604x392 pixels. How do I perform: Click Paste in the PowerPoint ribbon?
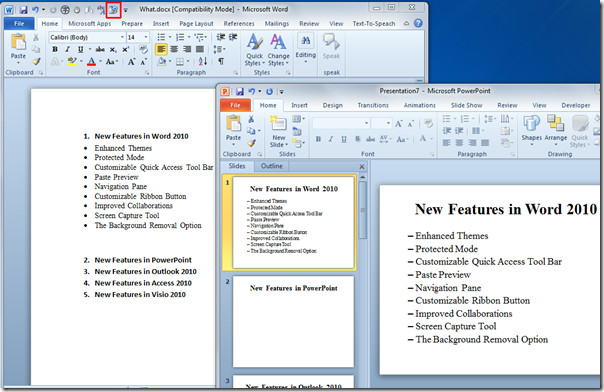(233, 130)
